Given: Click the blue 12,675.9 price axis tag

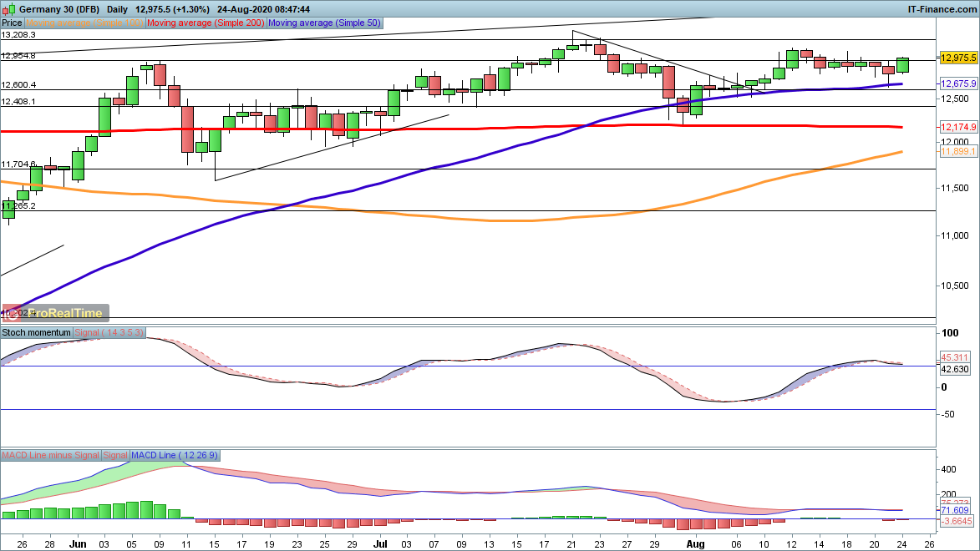Looking at the screenshot, I should tap(958, 84).
